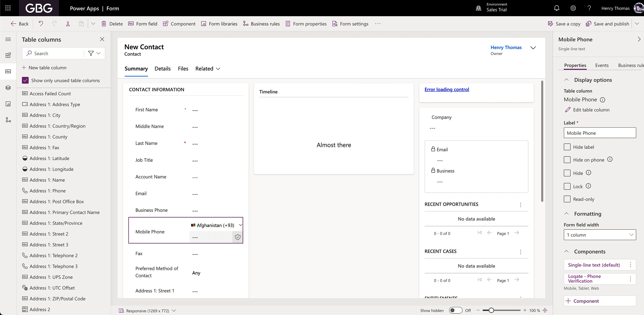Enable the Hide label checkbox

pyautogui.click(x=567, y=147)
